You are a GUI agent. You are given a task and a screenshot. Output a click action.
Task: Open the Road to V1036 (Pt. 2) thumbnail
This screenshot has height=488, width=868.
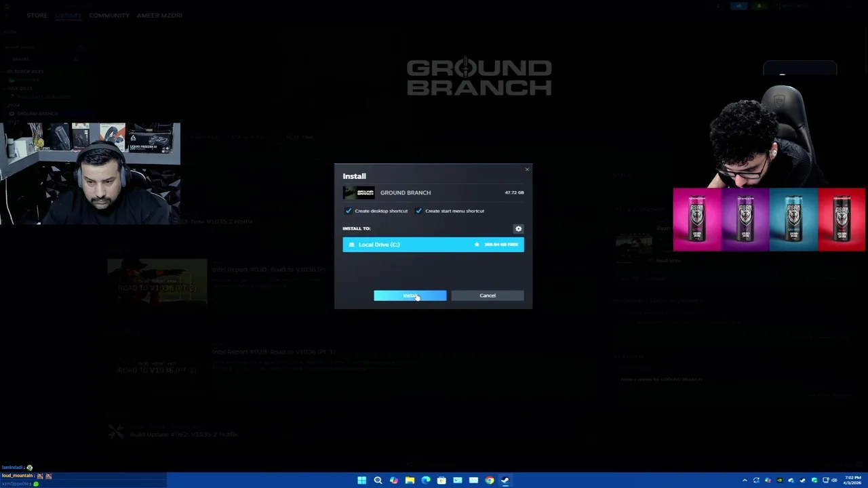pyautogui.click(x=157, y=281)
